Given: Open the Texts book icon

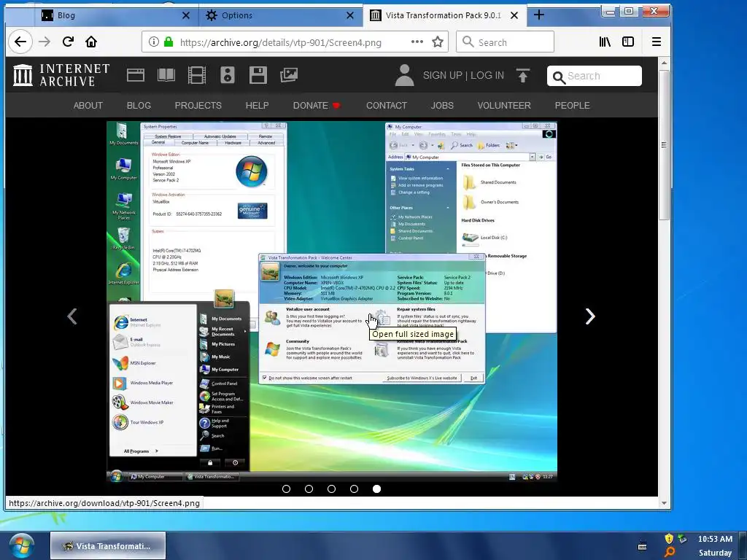Looking at the screenshot, I should (x=166, y=75).
